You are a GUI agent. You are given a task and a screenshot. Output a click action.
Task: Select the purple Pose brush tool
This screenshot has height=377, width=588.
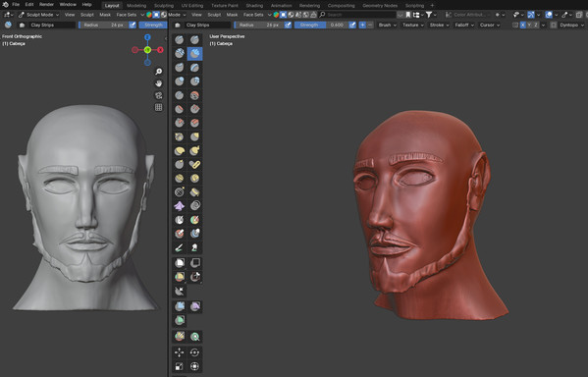[x=180, y=205]
